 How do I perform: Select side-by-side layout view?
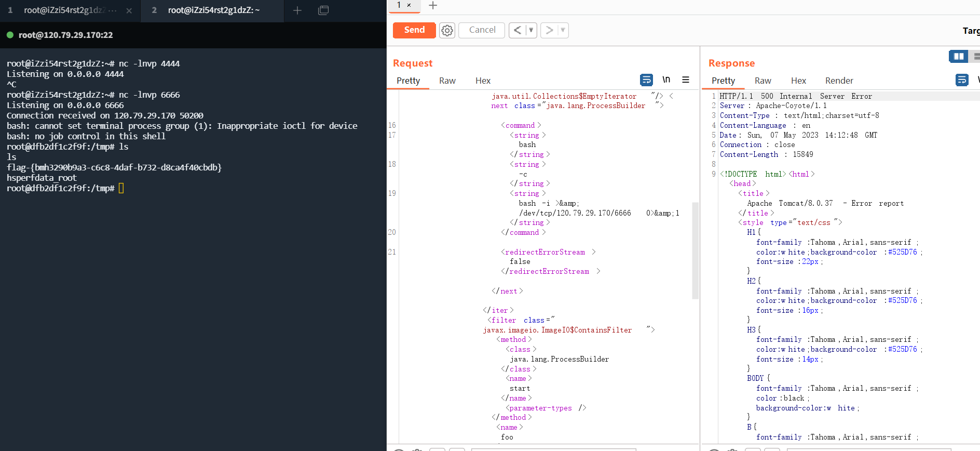(958, 56)
